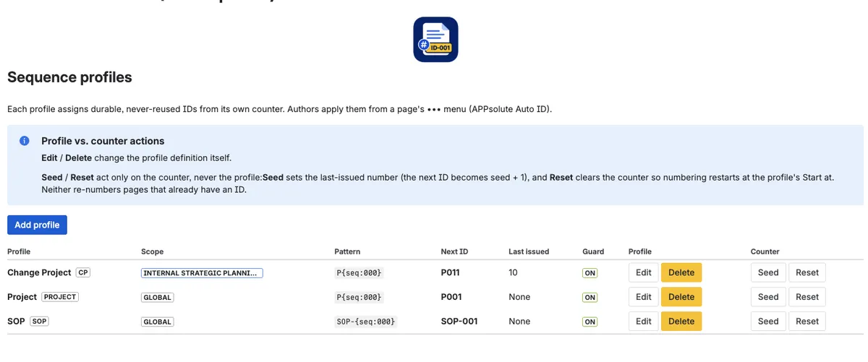Click the next ID SOP-001
The height and width of the screenshot is (362, 868).
click(x=459, y=322)
